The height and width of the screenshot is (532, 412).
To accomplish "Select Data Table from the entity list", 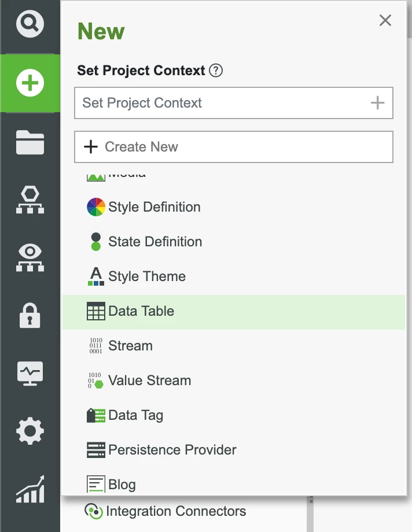I will tap(141, 311).
